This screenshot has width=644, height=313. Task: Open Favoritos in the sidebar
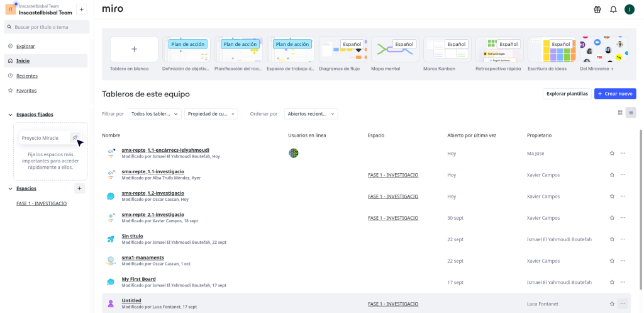(26, 91)
